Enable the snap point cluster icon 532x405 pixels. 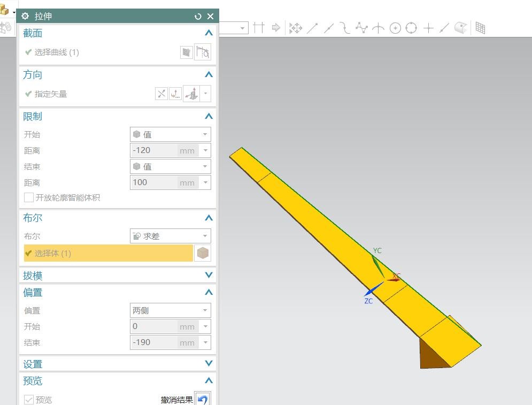(x=296, y=28)
